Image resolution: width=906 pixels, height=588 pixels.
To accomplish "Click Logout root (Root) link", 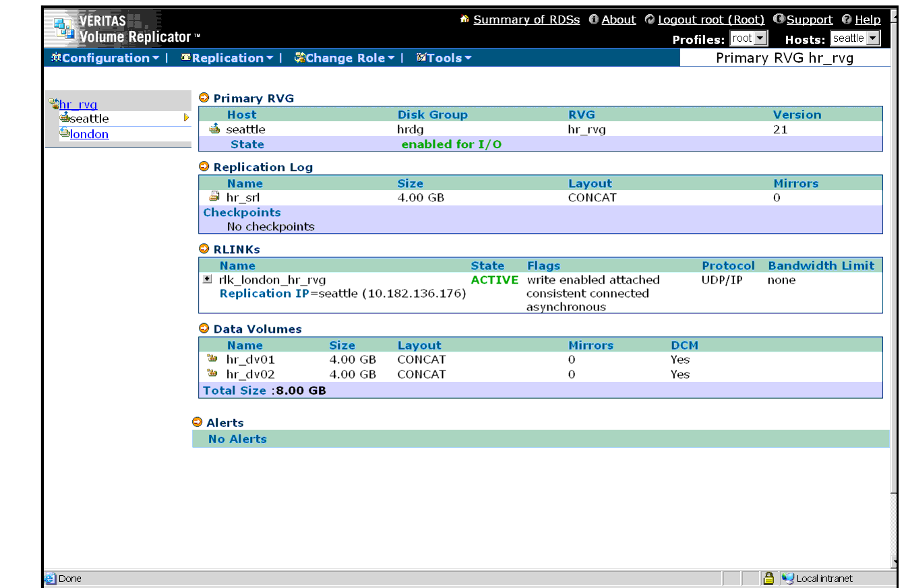I will [711, 20].
